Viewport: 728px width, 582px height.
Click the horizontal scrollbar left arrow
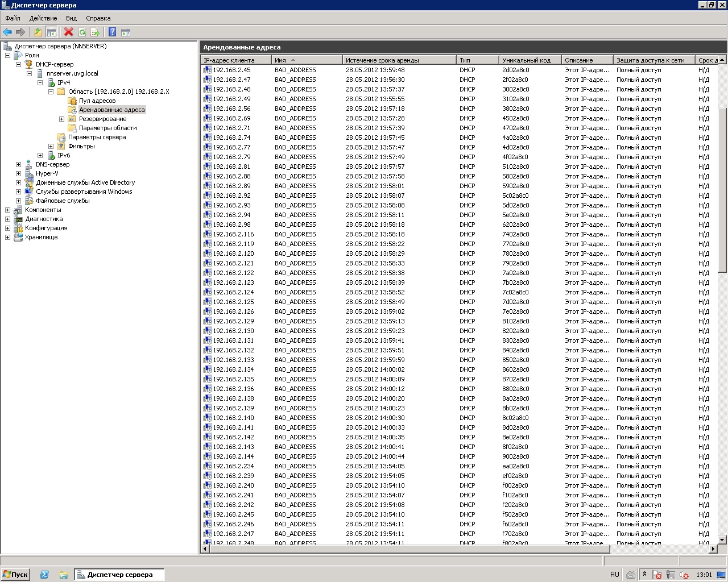[205, 549]
